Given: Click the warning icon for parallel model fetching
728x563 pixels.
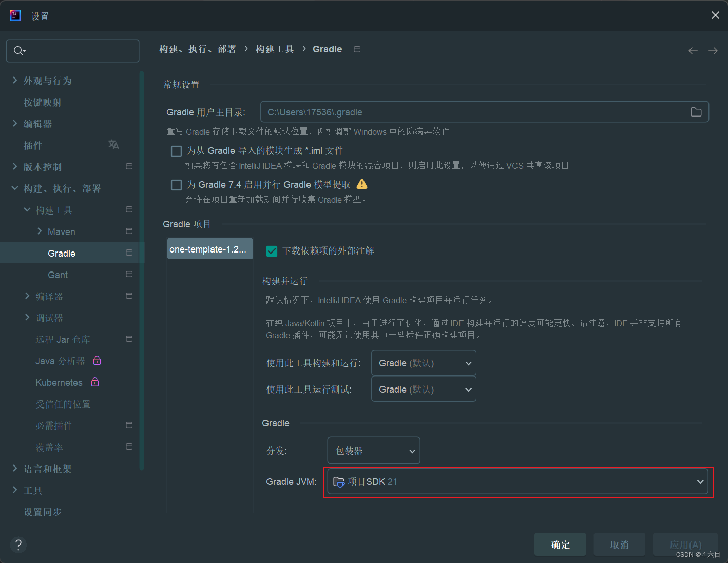Looking at the screenshot, I should 362,184.
